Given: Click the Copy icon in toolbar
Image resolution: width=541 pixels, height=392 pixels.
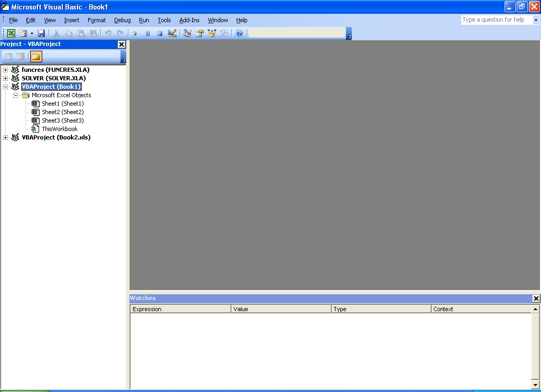Looking at the screenshot, I should pyautogui.click(x=68, y=33).
